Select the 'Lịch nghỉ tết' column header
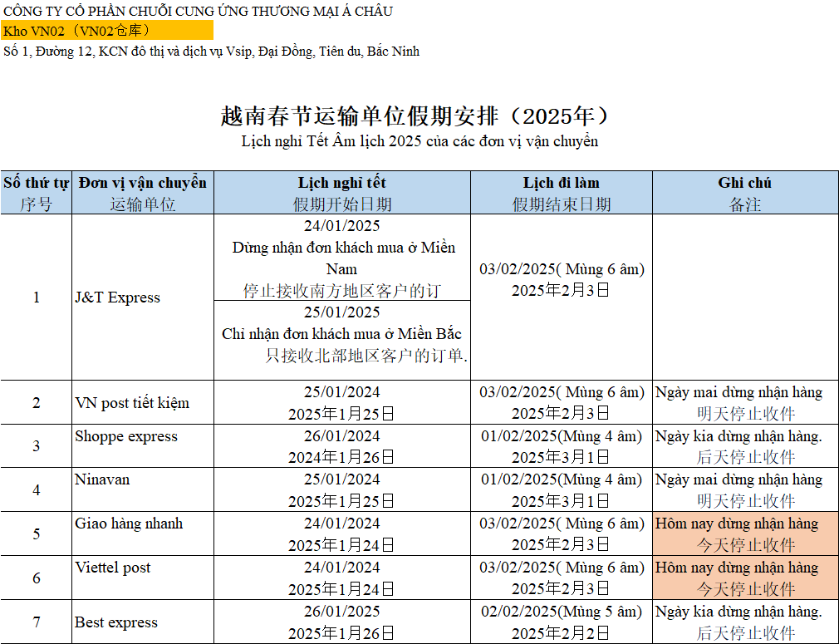The height and width of the screenshot is (644, 839). click(x=342, y=193)
